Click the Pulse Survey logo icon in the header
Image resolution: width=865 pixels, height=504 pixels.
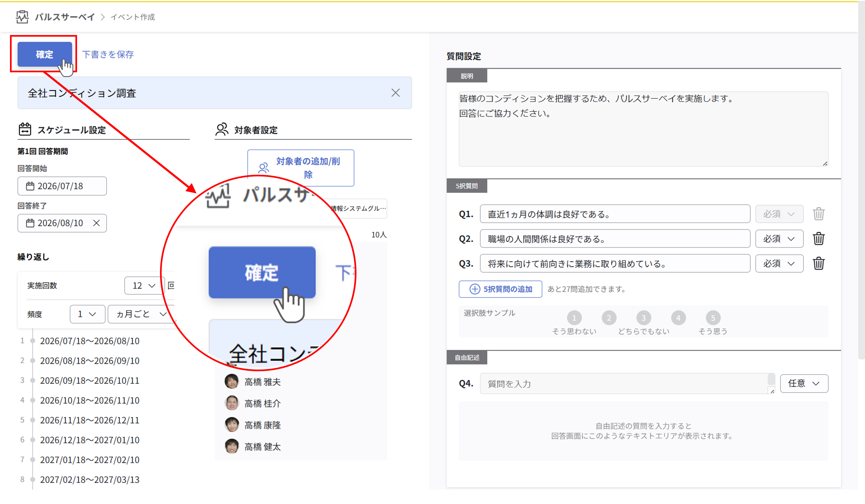coord(22,17)
